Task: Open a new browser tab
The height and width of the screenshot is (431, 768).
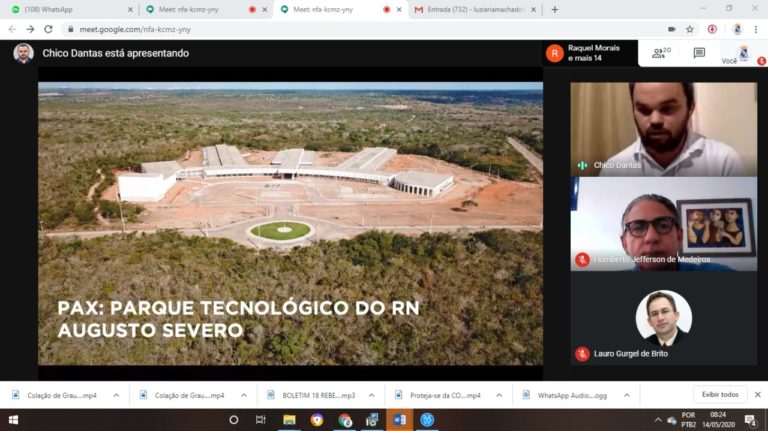Action: [x=555, y=9]
